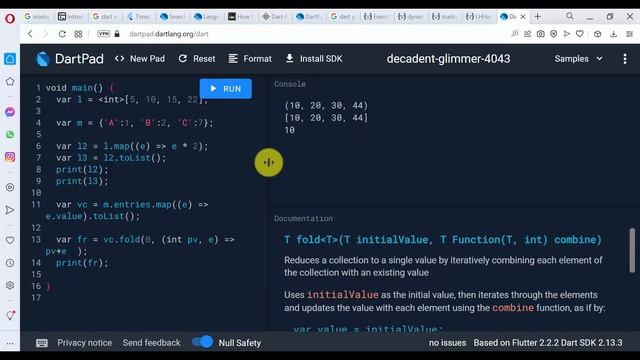Switch to the 'How' browser tab
The image size is (640, 360).
[241, 17]
